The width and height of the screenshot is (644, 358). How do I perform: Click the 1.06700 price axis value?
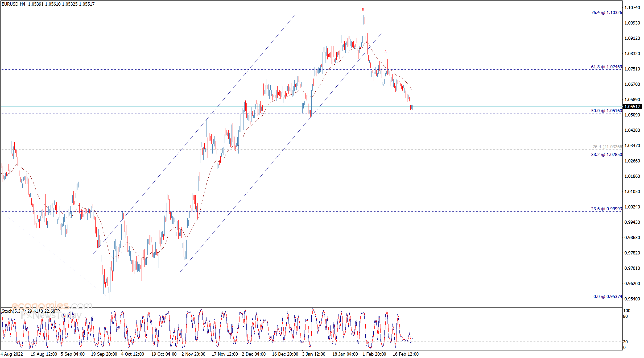[632, 84]
